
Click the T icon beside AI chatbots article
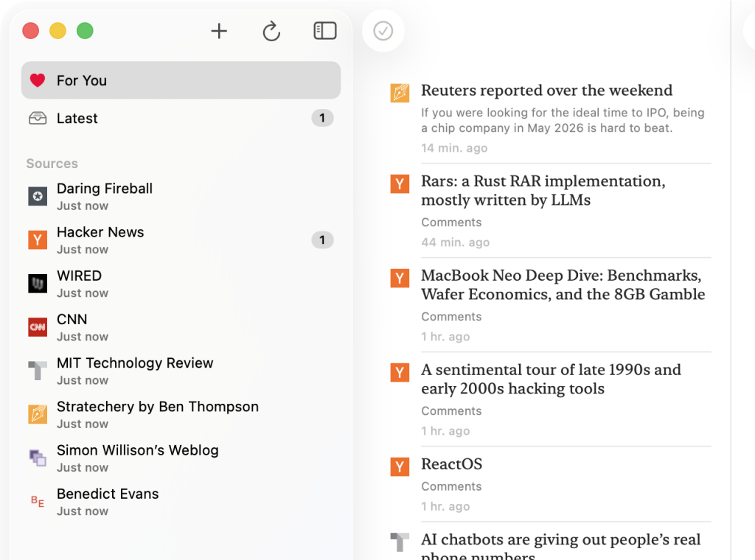coord(400,542)
